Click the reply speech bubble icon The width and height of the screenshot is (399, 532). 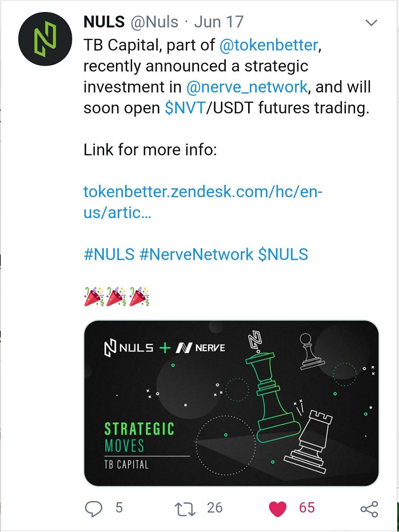coord(93,509)
